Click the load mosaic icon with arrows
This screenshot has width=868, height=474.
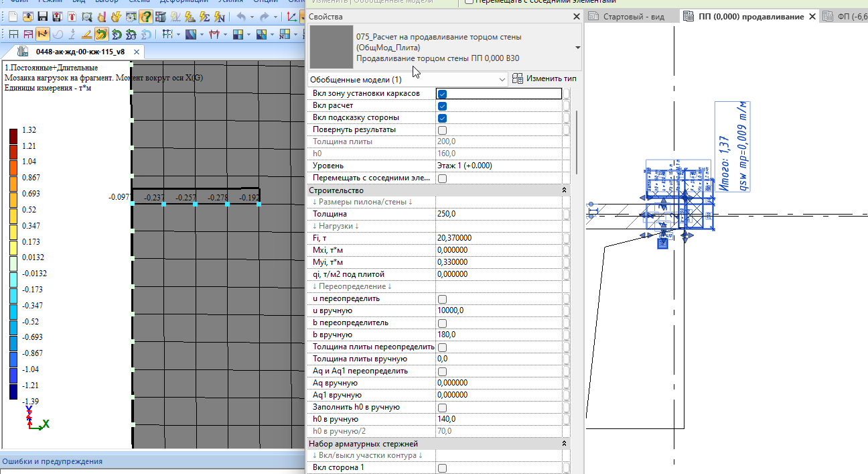(43, 34)
